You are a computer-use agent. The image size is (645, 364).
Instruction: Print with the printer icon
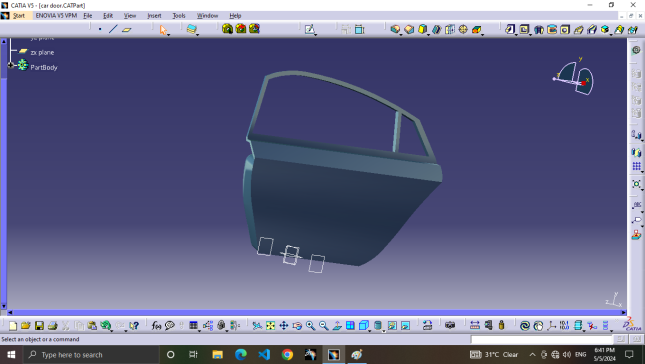[x=52, y=326]
